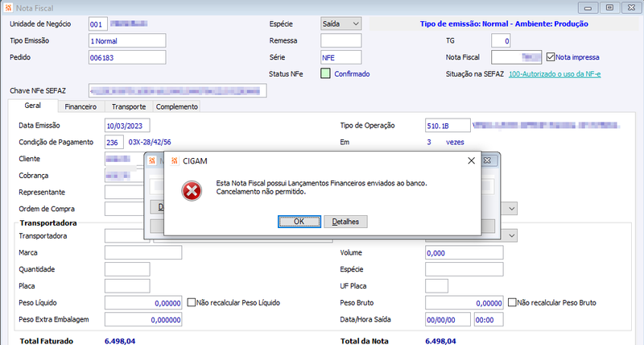The width and height of the screenshot is (644, 345).
Task: Click the Confirmado status text
Action: pos(352,74)
